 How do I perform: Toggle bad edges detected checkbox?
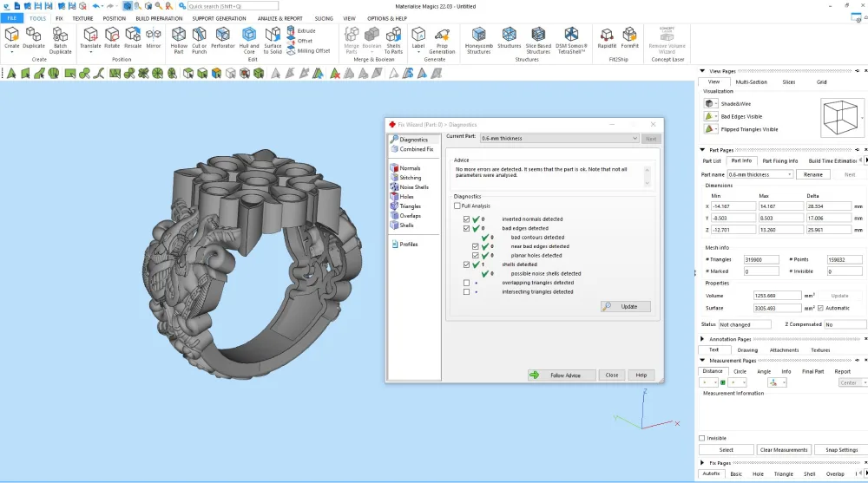[467, 228]
